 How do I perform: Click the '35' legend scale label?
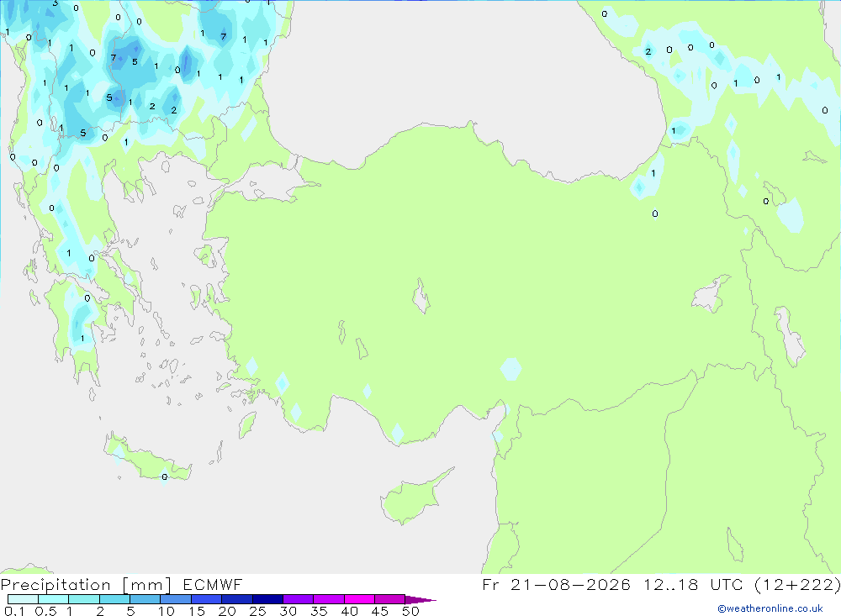click(x=319, y=611)
